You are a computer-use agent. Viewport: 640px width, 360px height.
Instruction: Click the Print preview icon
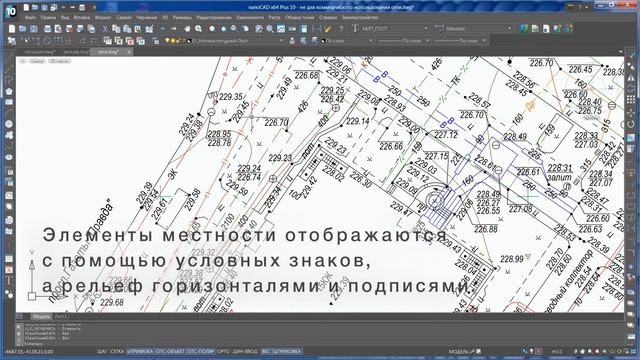pos(58,29)
